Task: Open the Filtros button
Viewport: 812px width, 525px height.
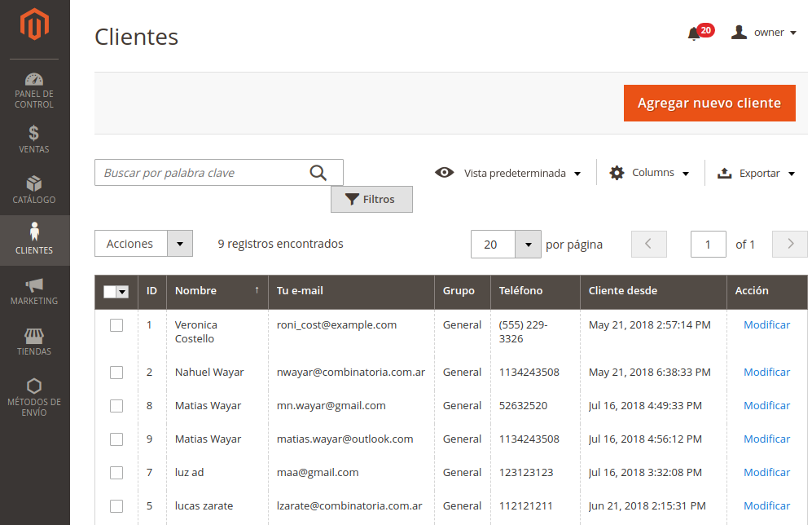Action: coord(372,199)
